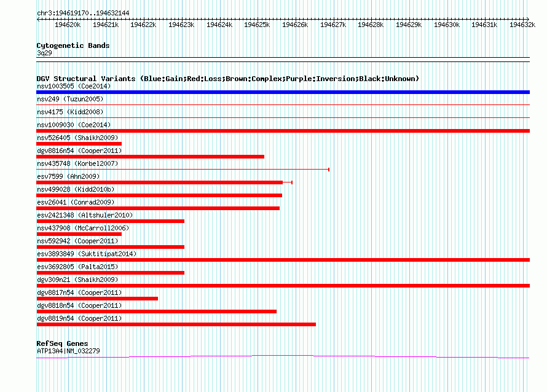Click the red esv2421348 loss bar
The height and width of the screenshot is (392, 547).
click(x=110, y=221)
